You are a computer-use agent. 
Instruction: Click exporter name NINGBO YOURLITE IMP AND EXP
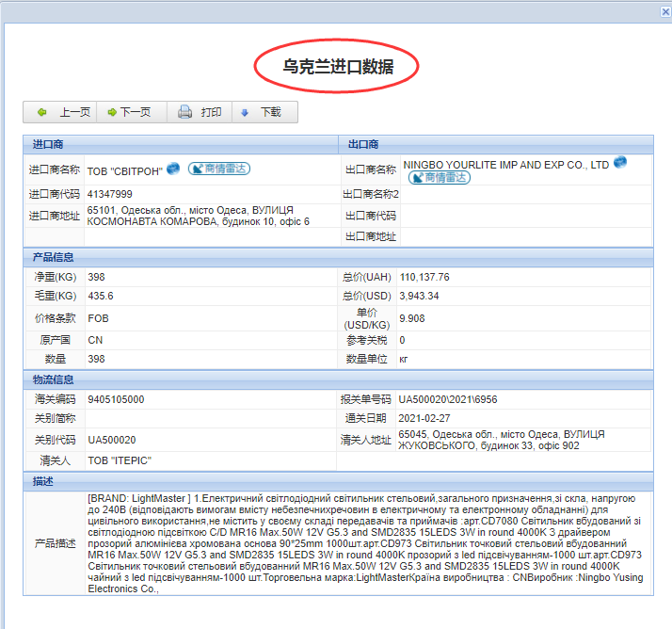pyautogui.click(x=506, y=165)
